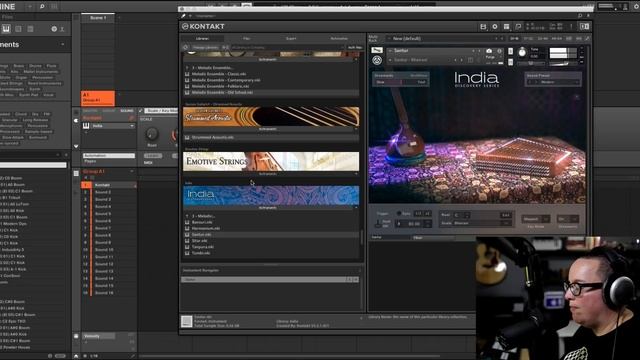Image resolution: width=640 pixels, height=360 pixels.
Task: Toggle the Scale / Key Mode checkbox
Action: coord(140,111)
